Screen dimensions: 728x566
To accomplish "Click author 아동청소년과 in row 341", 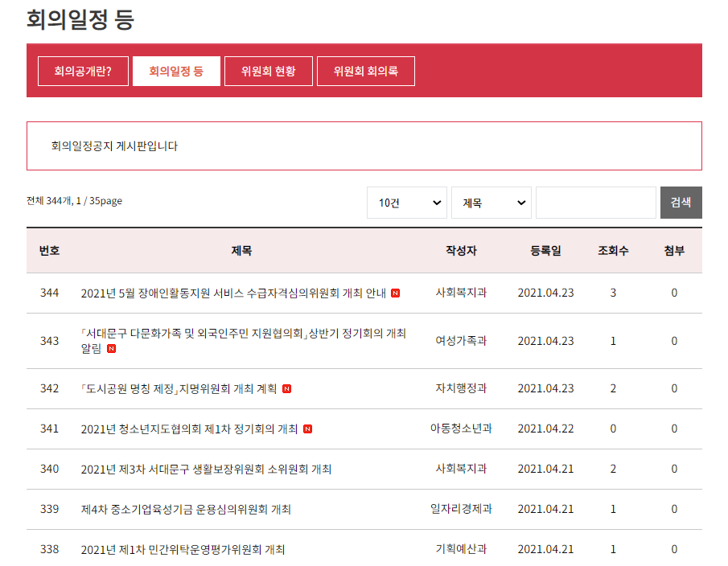I will coord(461,429).
